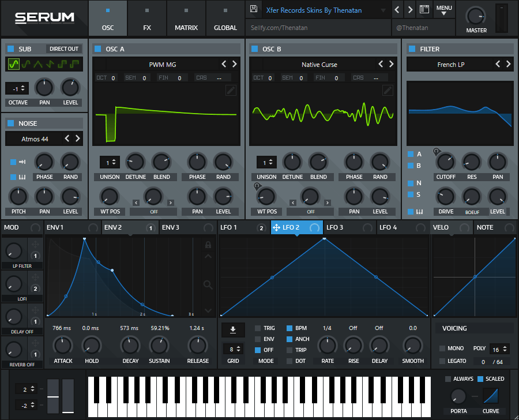Click the next arrow on the French LP filter selector
Image resolution: width=519 pixels, height=420 pixels.
coord(507,64)
